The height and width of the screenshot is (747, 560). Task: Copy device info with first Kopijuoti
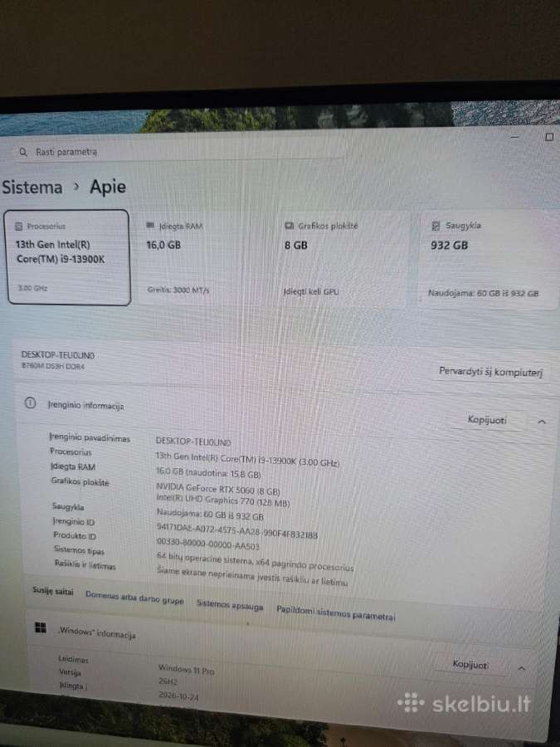[487, 420]
